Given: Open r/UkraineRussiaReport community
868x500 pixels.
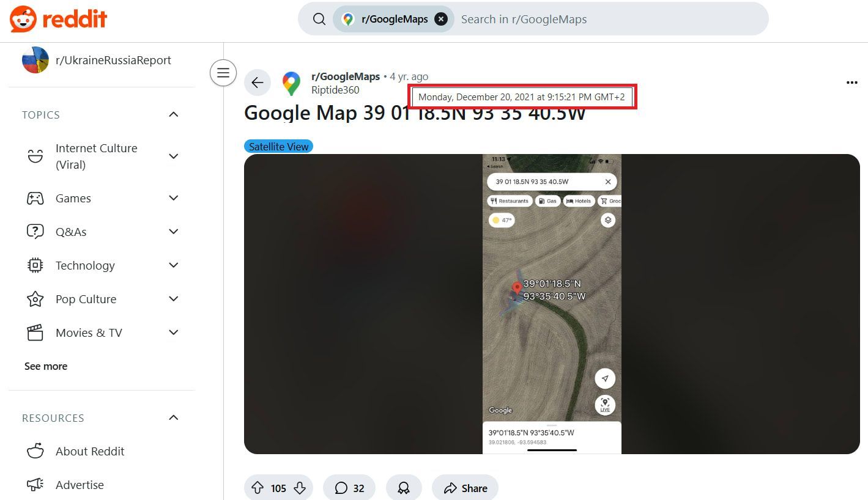Looking at the screenshot, I should (x=113, y=60).
